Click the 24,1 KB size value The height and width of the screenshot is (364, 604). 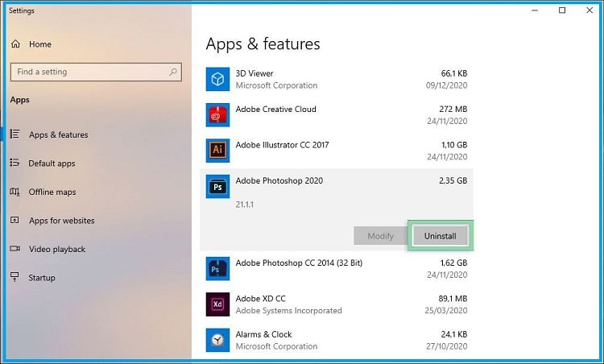click(x=454, y=334)
